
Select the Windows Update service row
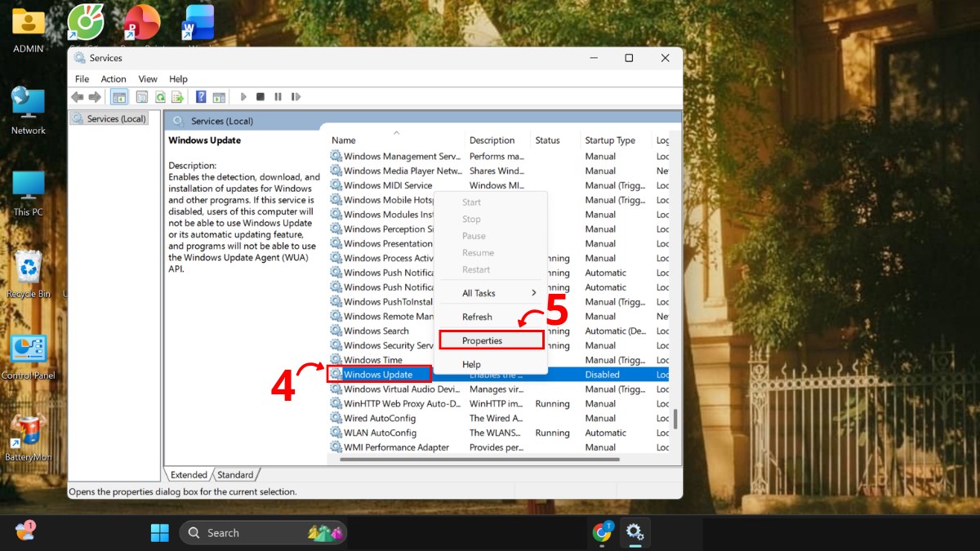tap(379, 374)
